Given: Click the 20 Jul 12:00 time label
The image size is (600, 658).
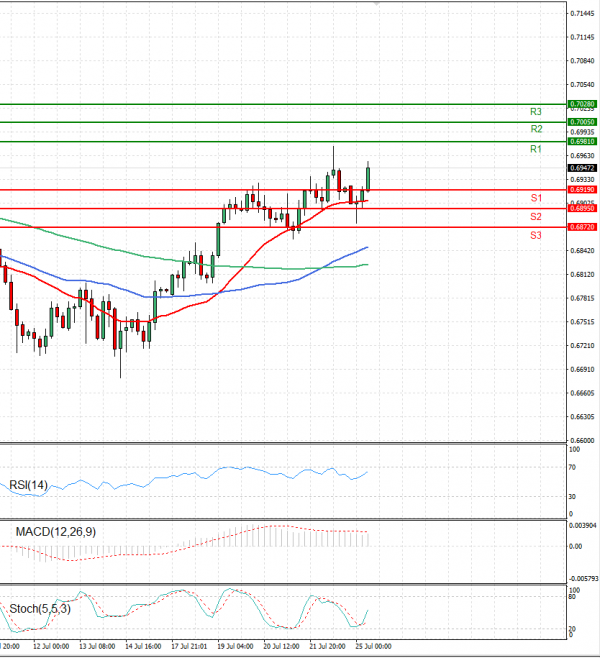Looking at the screenshot, I should pyautogui.click(x=281, y=646).
